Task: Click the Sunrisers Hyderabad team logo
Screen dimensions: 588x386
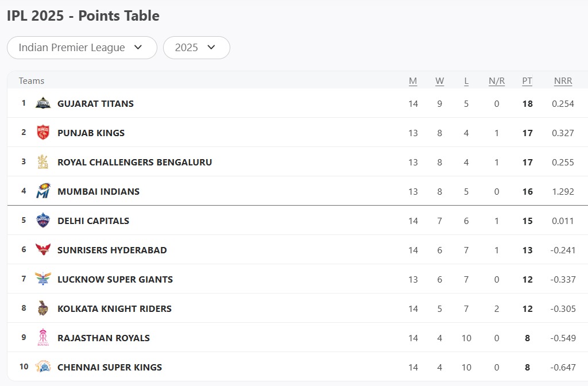Action: click(x=43, y=250)
